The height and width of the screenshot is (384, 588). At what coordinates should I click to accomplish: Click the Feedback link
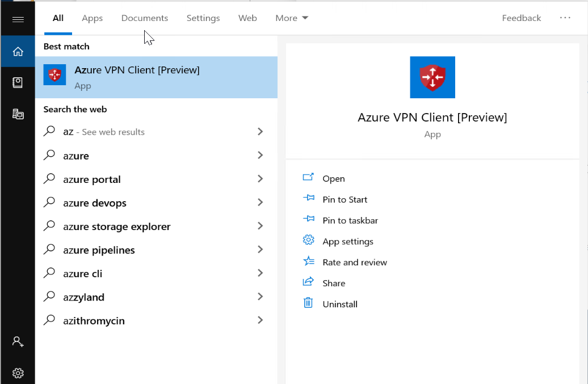[x=522, y=18]
